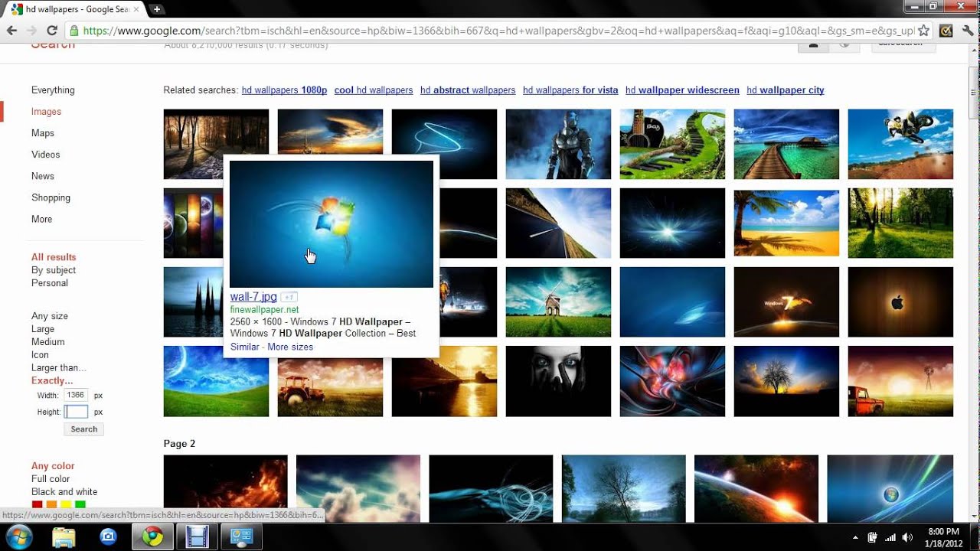The height and width of the screenshot is (551, 980).
Task: Select the Personal results filter
Action: coord(50,283)
